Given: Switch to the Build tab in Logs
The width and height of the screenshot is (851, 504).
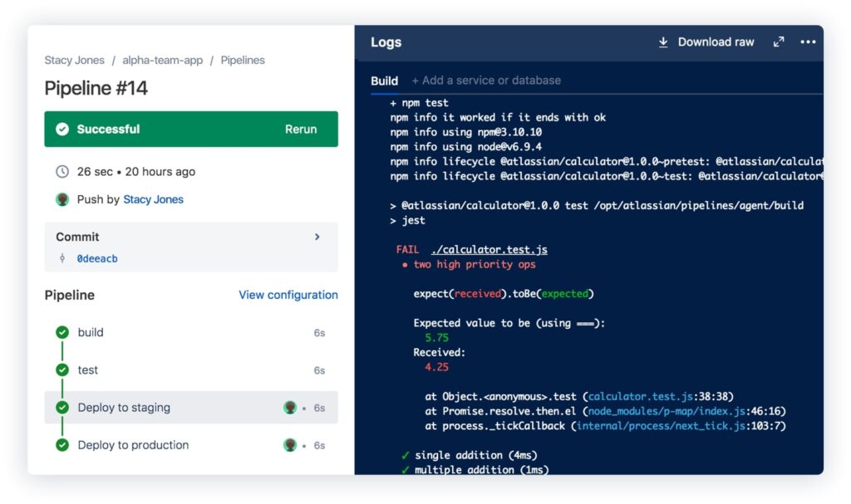Looking at the screenshot, I should 384,80.
